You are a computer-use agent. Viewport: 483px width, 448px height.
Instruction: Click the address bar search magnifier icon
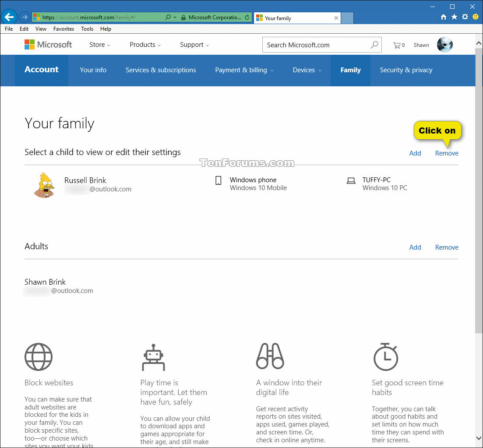(168, 17)
